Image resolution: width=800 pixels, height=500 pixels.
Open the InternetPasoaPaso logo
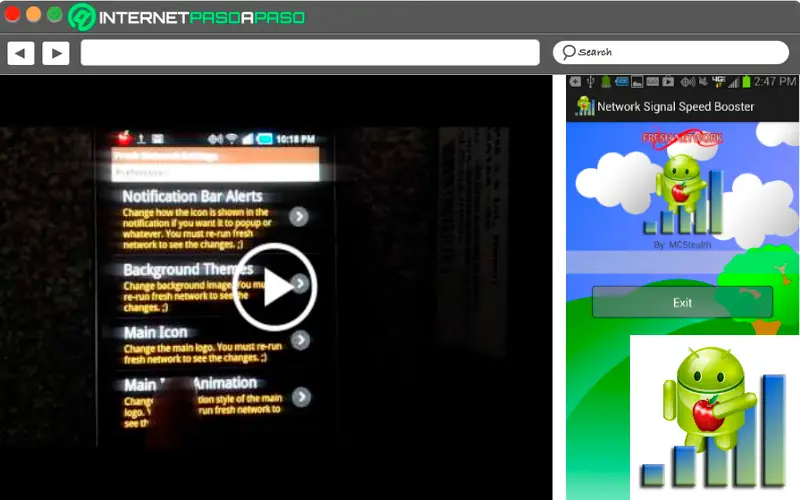point(187,17)
